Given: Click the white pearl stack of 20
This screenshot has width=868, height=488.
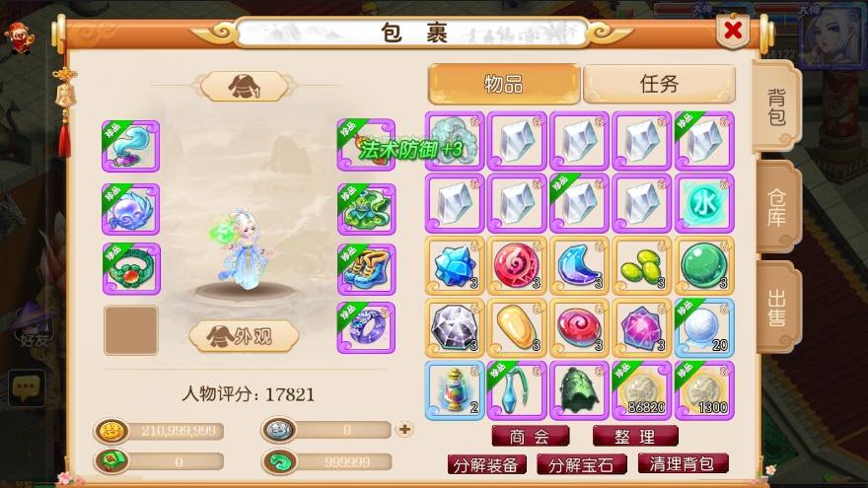Looking at the screenshot, I should tap(704, 327).
